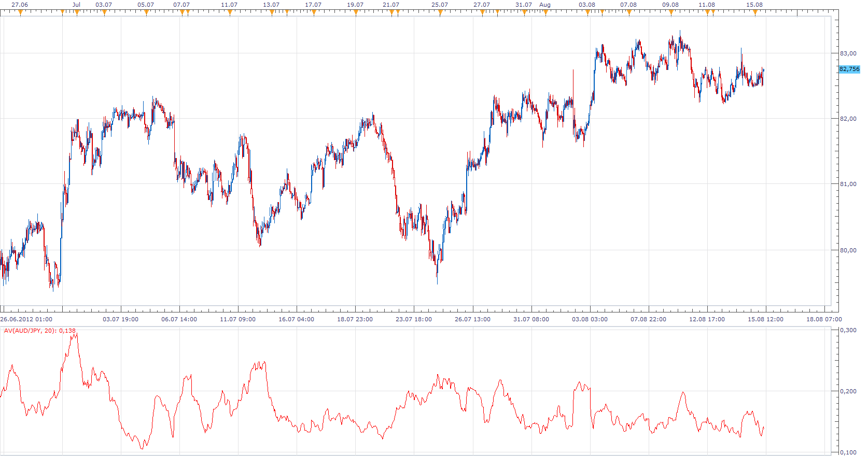Screen dimensions: 868x456
Task: Select the orange marker under 07.08
Action: click(629, 12)
